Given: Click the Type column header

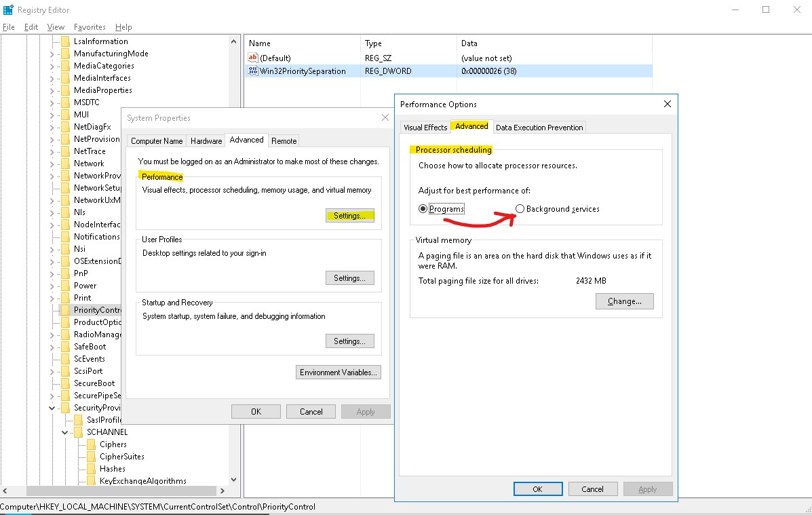Looking at the screenshot, I should pyautogui.click(x=408, y=43).
